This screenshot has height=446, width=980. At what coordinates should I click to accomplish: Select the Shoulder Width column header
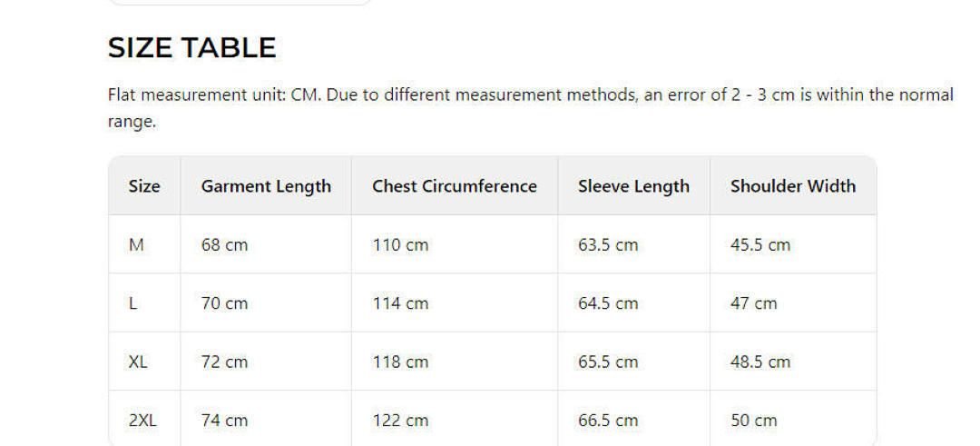click(792, 186)
